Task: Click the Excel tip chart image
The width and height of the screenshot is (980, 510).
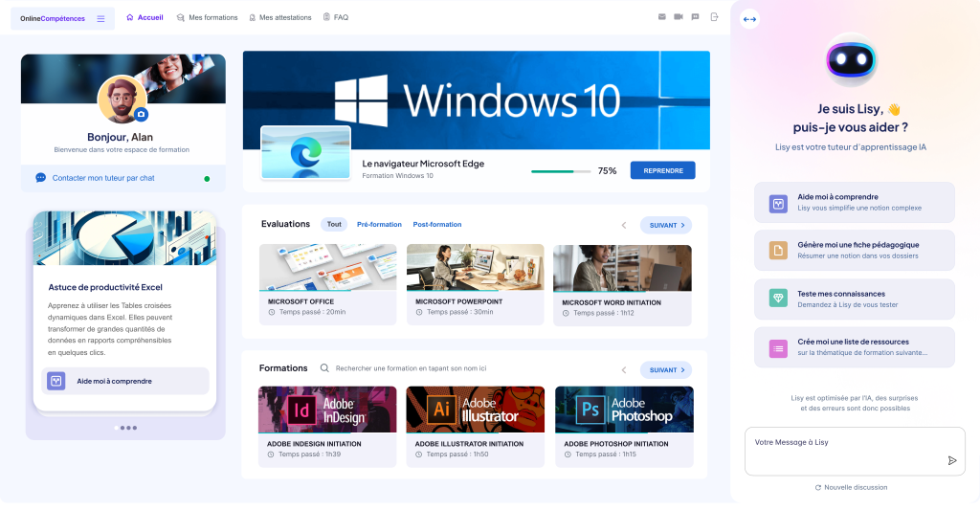Action: coord(124,238)
